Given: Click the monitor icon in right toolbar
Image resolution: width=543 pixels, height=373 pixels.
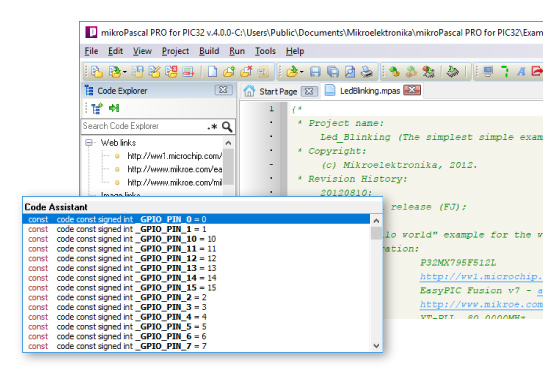Looking at the screenshot, I should (x=488, y=71).
